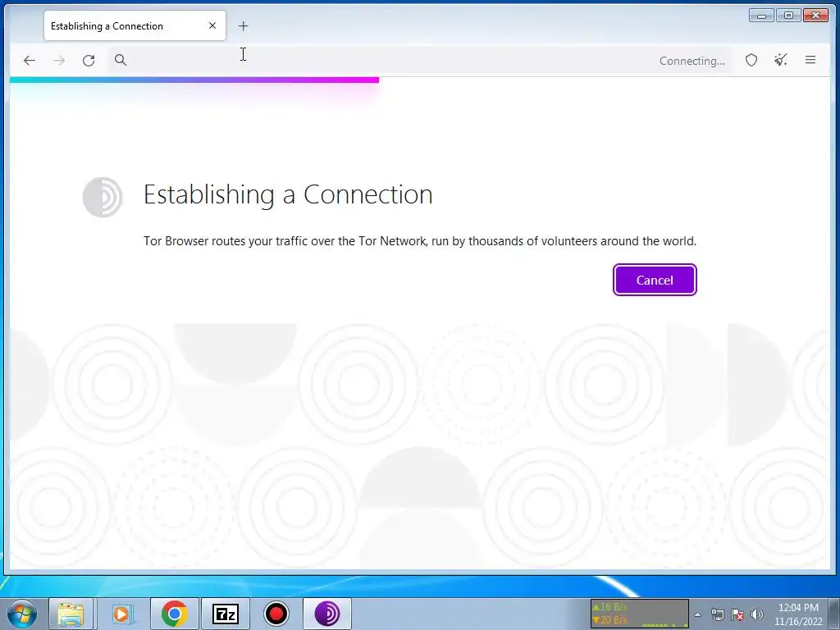
Task: Close the Tor Browser window
Action: [816, 15]
